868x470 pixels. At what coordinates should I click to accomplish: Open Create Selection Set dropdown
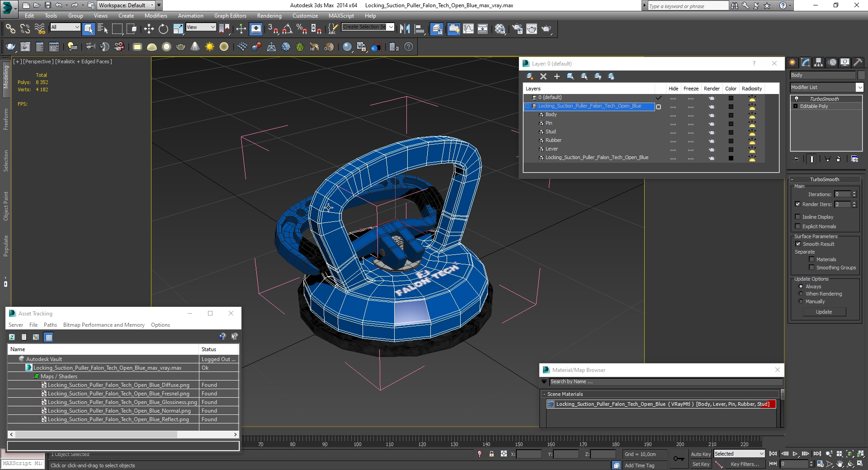click(x=368, y=27)
